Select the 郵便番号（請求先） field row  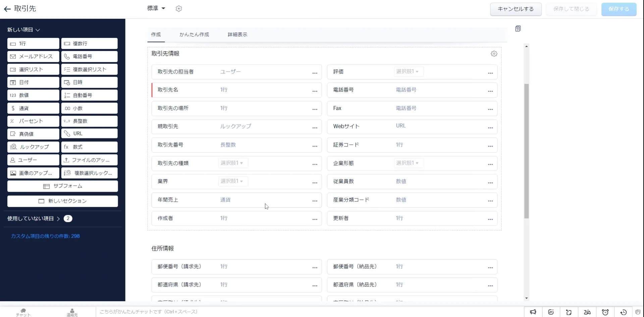click(236, 267)
